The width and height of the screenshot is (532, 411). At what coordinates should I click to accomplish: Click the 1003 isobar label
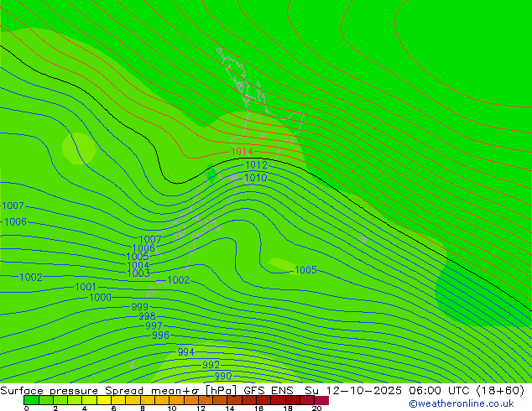(x=138, y=273)
